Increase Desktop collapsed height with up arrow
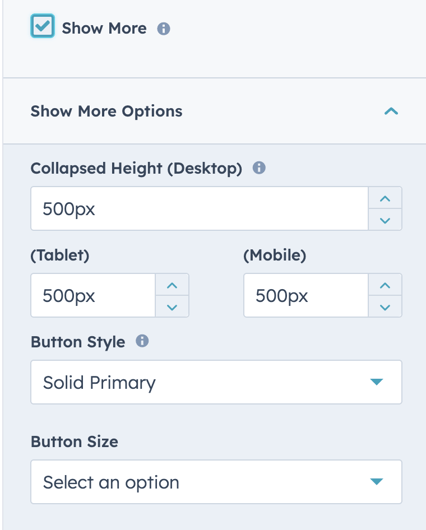The image size is (426, 530). tap(385, 198)
